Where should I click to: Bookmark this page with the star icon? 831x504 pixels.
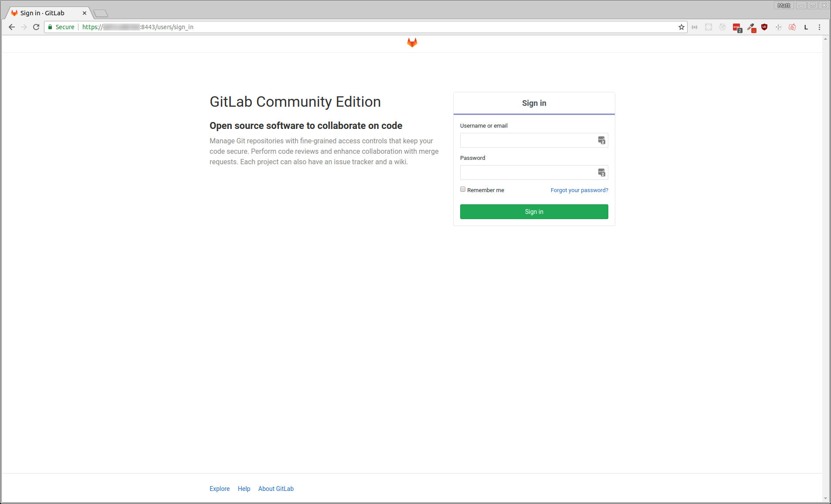tap(682, 27)
